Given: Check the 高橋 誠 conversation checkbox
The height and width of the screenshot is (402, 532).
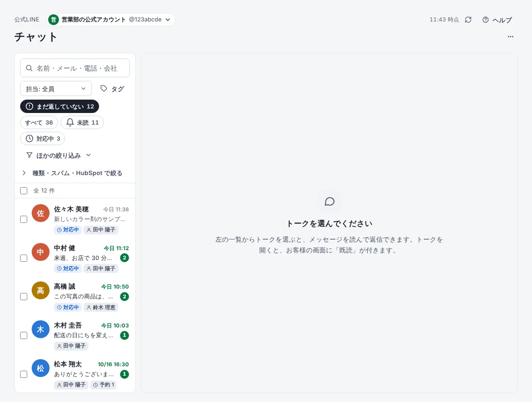Looking at the screenshot, I should click(x=24, y=297).
